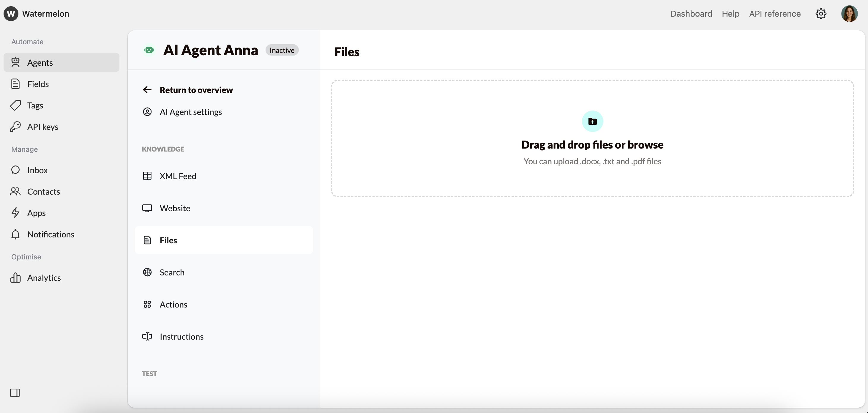Select the Agents icon in sidebar

coord(16,62)
